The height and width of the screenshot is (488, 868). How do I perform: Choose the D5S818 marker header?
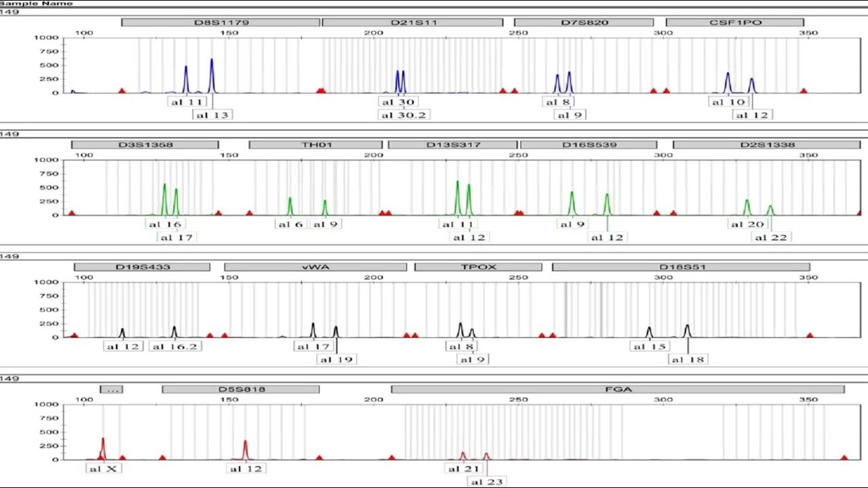241,389
